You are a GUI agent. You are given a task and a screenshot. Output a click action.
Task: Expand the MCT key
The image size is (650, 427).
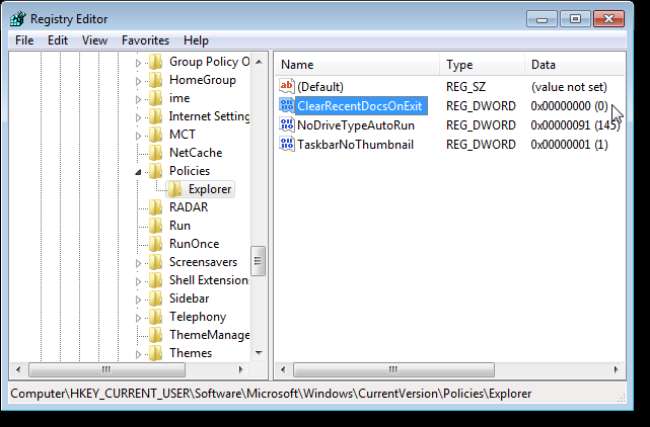coord(138,136)
